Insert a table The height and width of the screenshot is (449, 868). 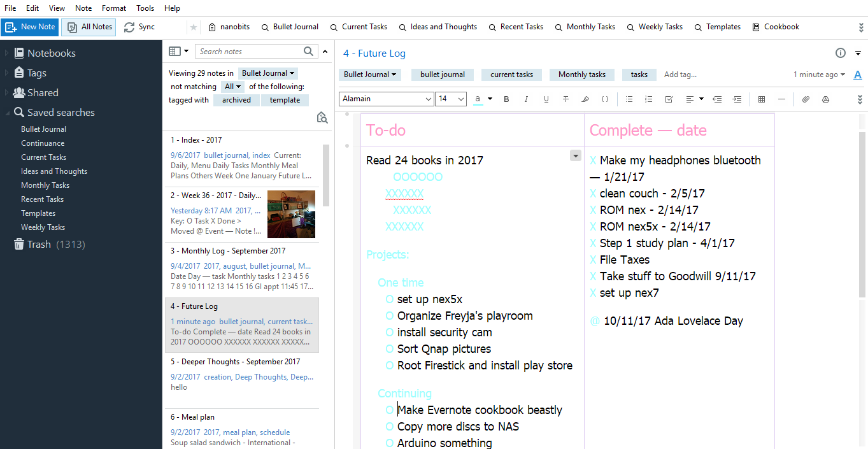click(x=762, y=99)
